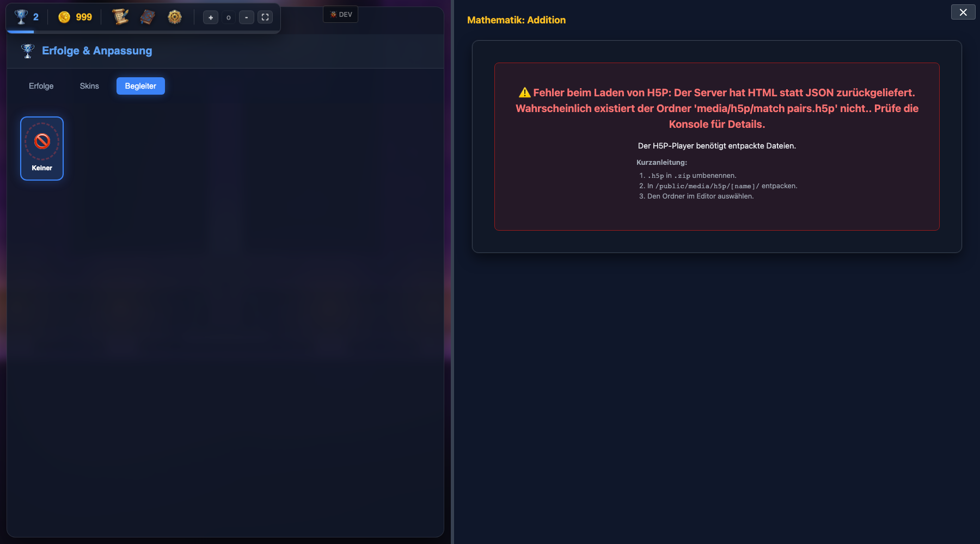Open the DEV debug button

[341, 15]
